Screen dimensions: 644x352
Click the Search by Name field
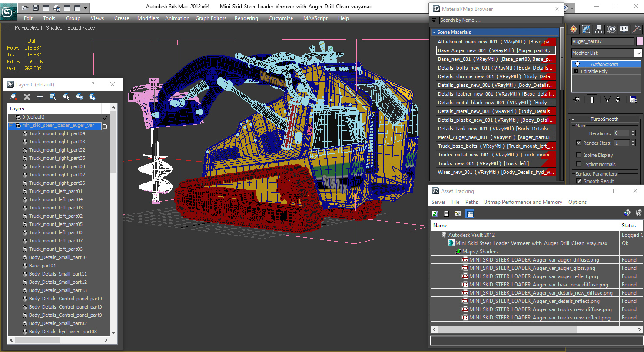point(500,20)
